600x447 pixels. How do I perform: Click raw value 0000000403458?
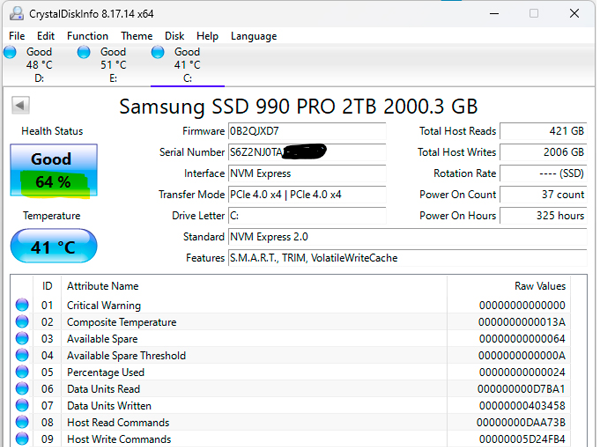tap(522, 406)
